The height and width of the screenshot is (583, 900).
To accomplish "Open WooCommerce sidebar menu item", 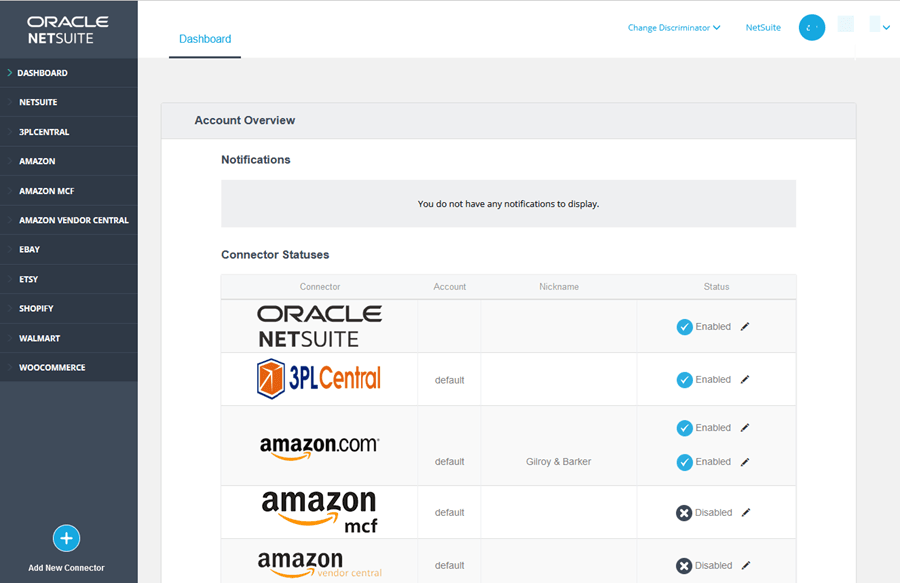I will point(69,368).
